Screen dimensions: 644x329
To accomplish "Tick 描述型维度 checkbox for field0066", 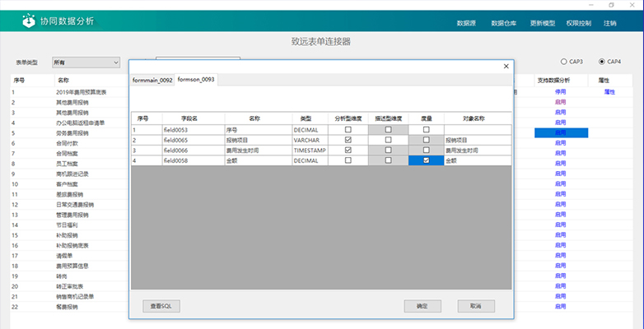I will click(x=388, y=151).
